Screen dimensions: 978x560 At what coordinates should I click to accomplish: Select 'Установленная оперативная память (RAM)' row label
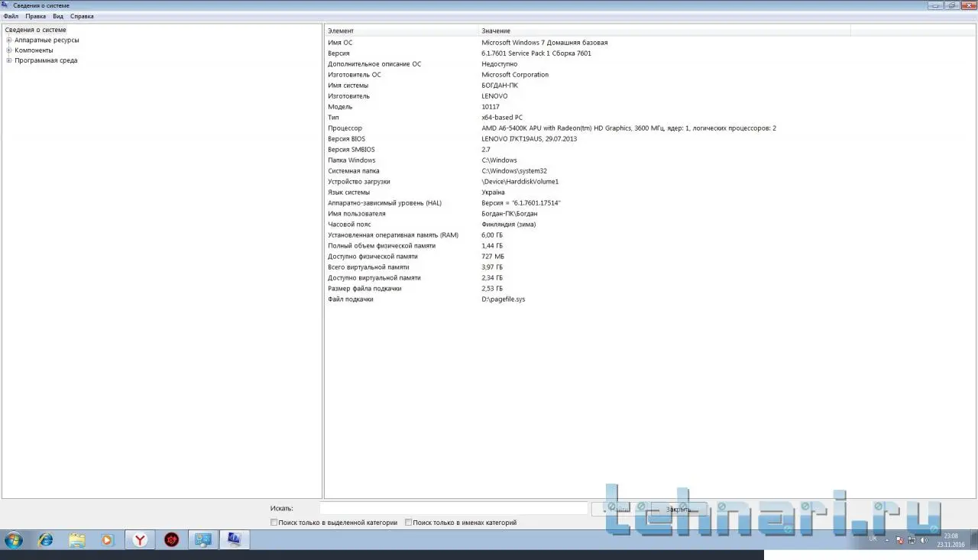[393, 235]
